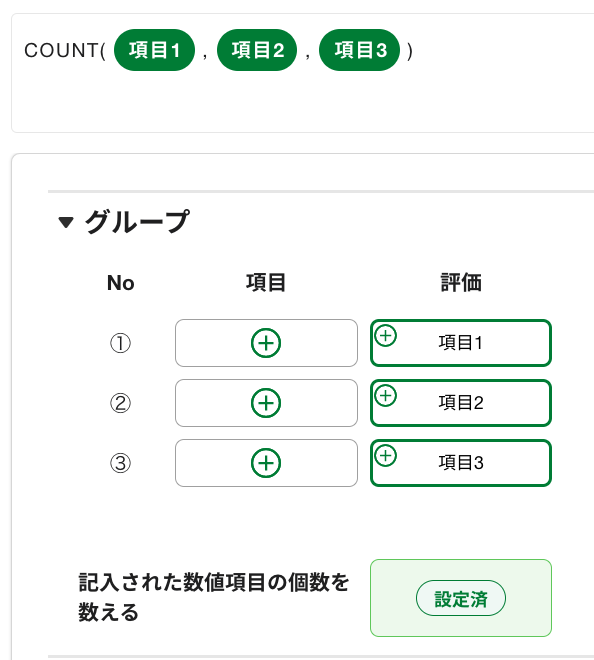Click the plus icon in row ③ 項目 cell
This screenshot has width=594, height=660.
[266, 463]
